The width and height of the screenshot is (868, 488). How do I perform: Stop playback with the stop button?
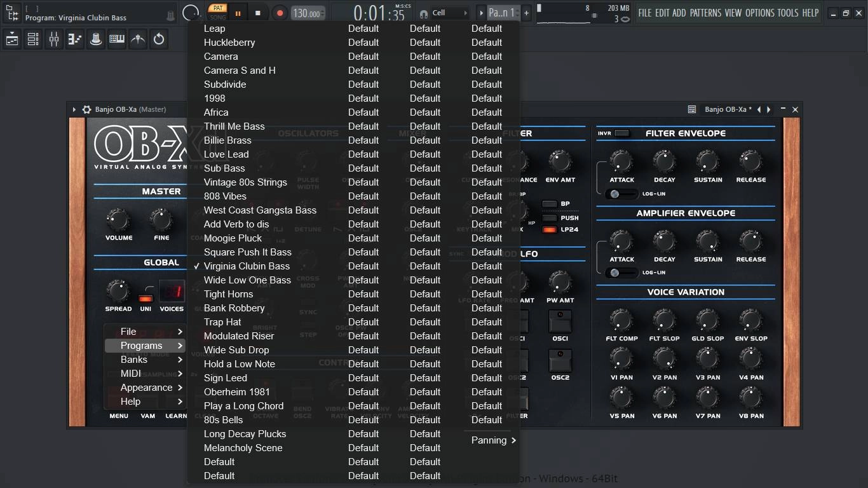click(x=257, y=13)
